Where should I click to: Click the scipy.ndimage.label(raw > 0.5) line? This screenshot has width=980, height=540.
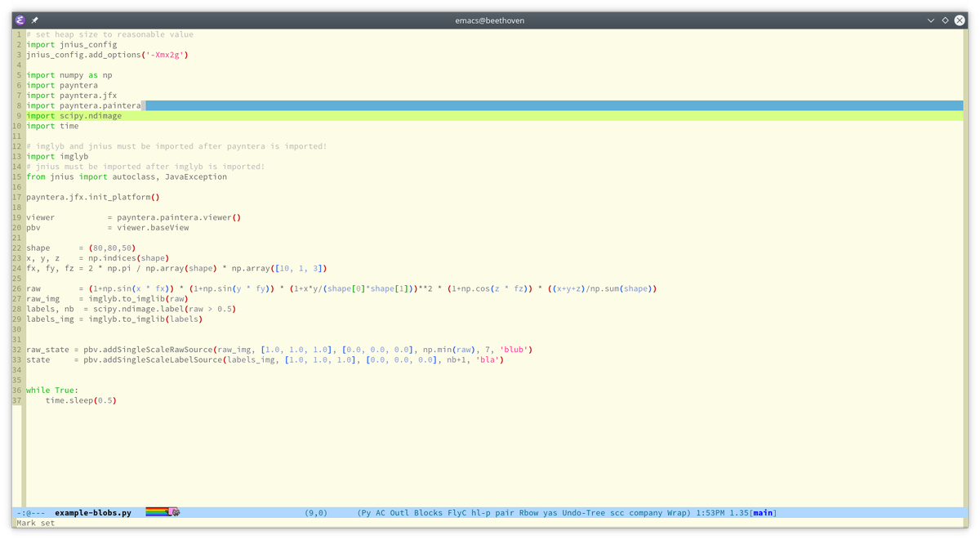[x=131, y=309]
